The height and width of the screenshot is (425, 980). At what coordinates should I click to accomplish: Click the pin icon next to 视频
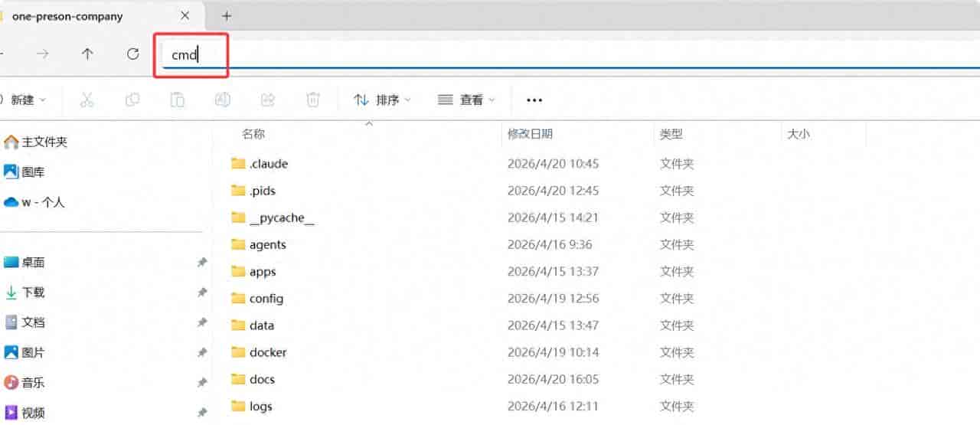click(201, 413)
